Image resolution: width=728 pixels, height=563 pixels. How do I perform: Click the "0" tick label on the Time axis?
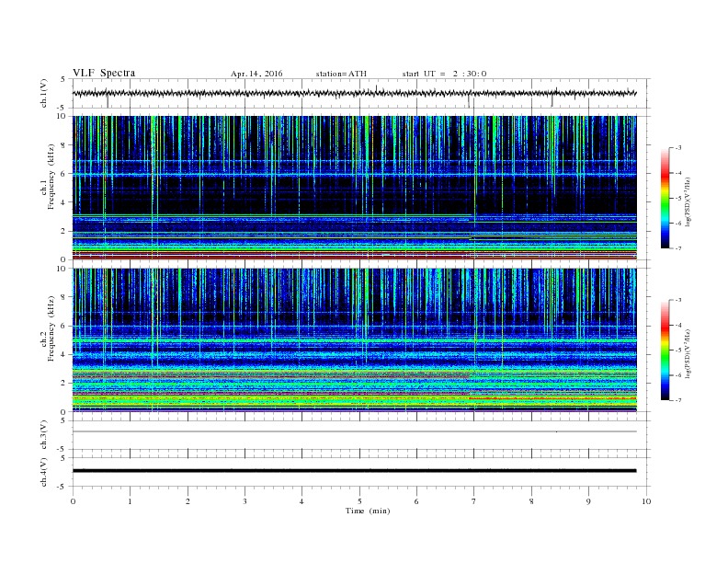(x=73, y=501)
